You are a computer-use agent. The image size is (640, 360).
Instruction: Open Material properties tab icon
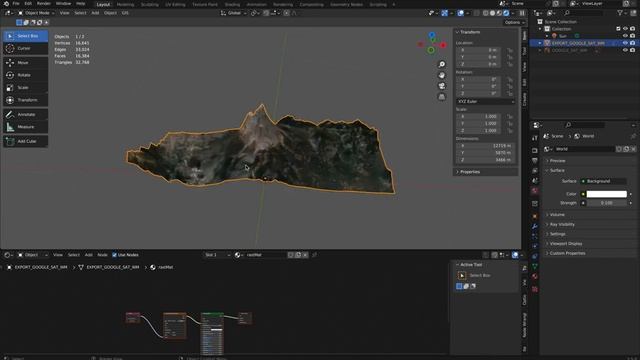tap(535, 276)
